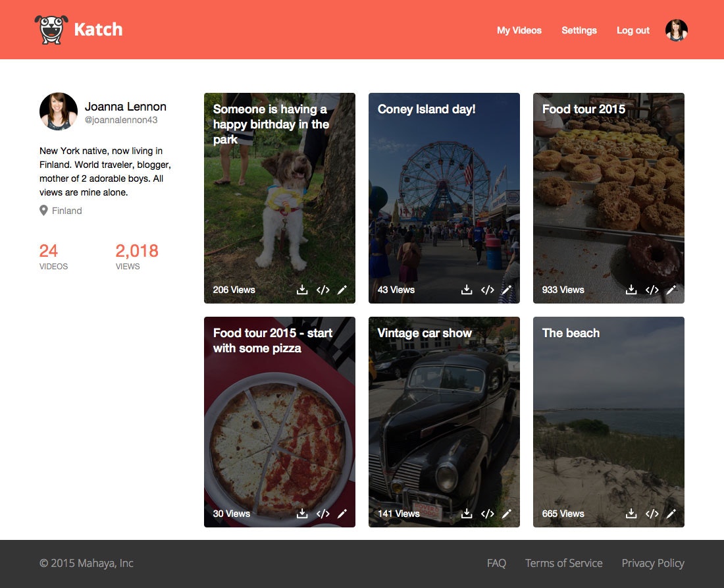Open embed code for "Vintage car show"

click(x=488, y=513)
